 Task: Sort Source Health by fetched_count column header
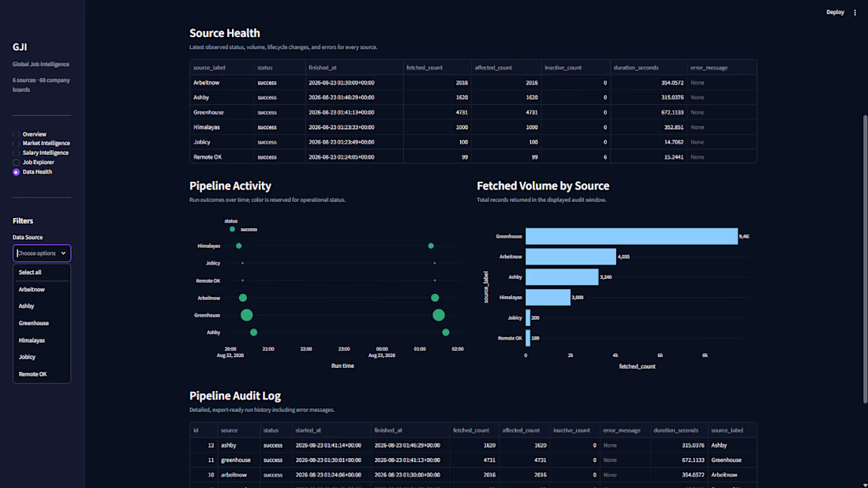point(437,68)
